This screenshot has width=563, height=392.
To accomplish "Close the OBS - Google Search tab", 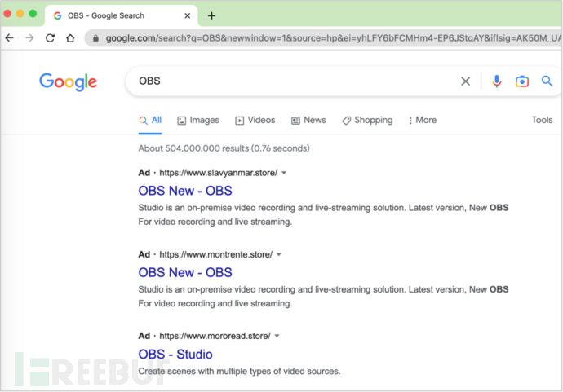I will point(187,15).
